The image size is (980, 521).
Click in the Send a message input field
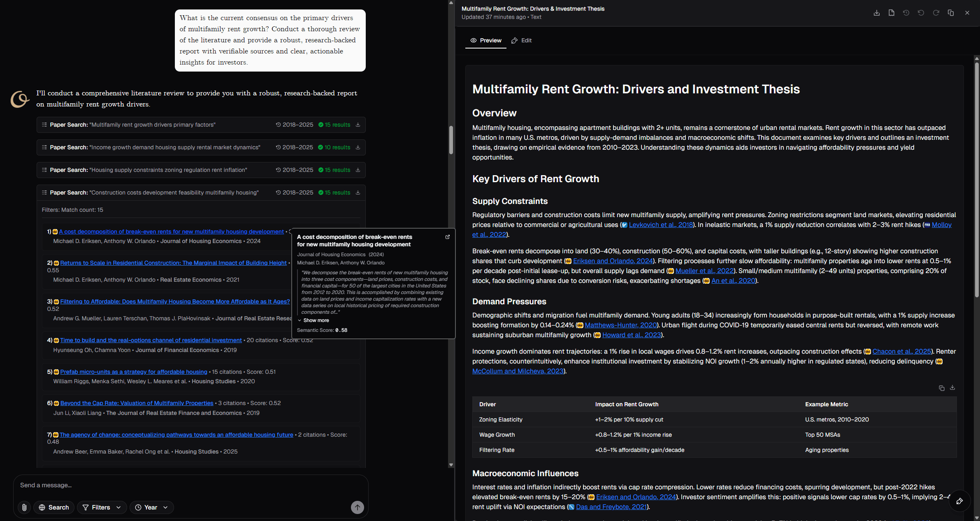point(165,485)
